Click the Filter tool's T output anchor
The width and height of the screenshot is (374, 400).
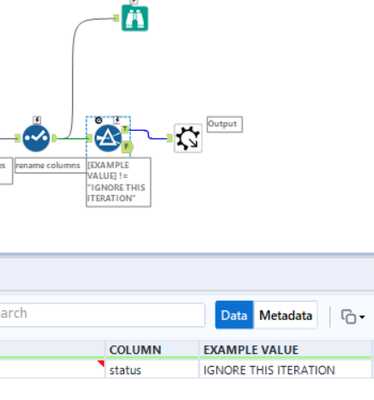125,129
